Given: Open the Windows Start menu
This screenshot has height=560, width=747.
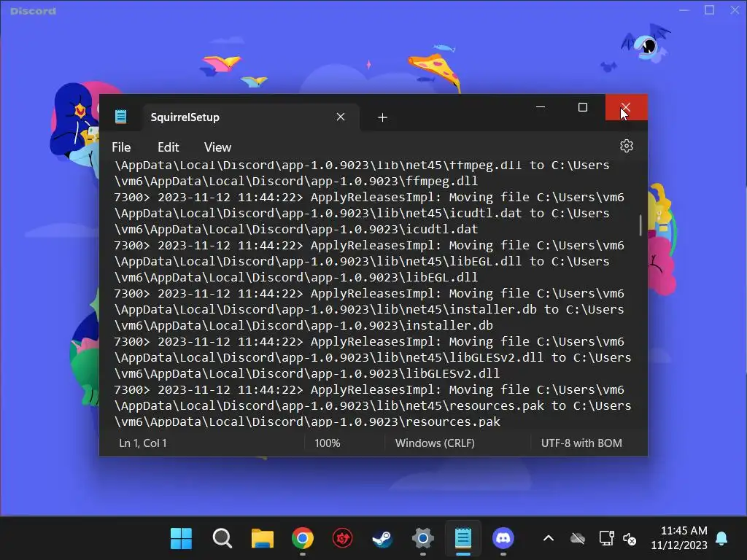Looking at the screenshot, I should coord(181,539).
